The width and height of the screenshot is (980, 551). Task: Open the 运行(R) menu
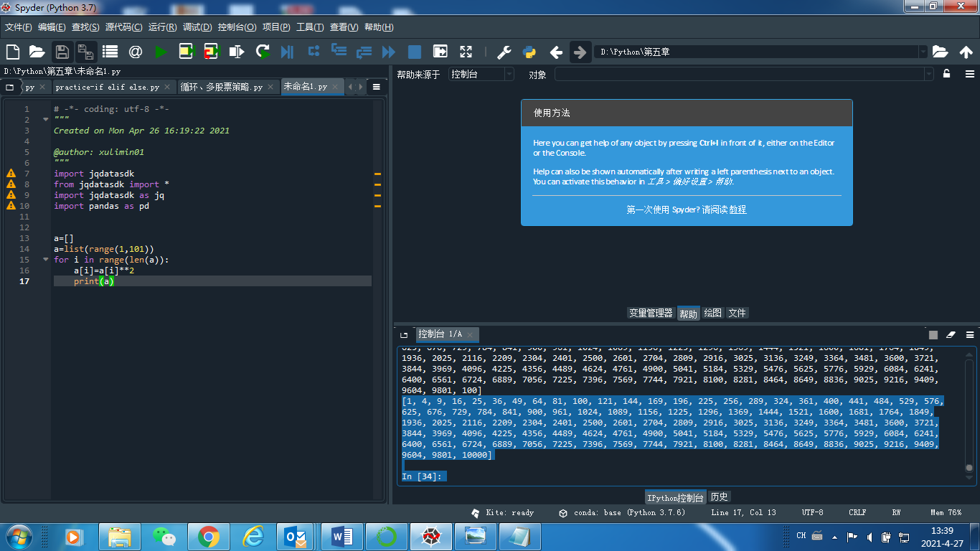(162, 27)
